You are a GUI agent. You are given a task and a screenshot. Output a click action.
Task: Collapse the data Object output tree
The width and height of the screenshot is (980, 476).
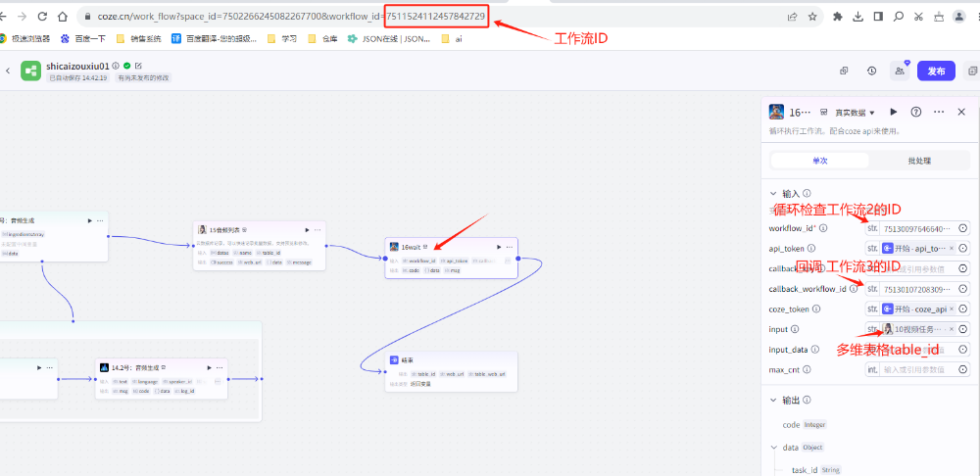pos(773,447)
